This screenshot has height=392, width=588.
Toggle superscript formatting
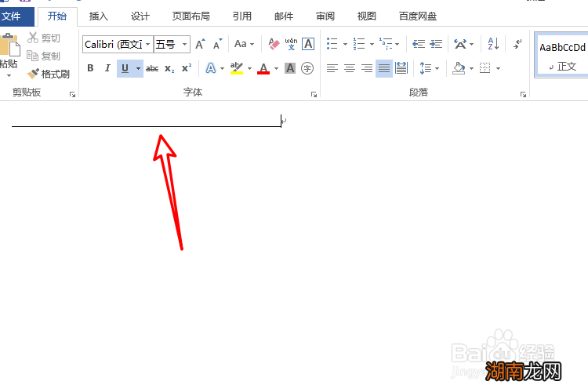(x=187, y=68)
